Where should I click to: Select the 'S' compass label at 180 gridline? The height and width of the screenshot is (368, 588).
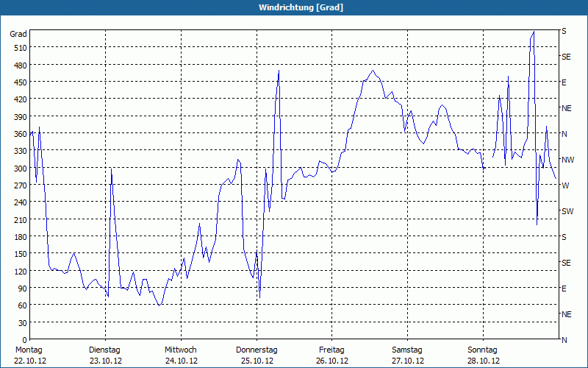click(564, 237)
